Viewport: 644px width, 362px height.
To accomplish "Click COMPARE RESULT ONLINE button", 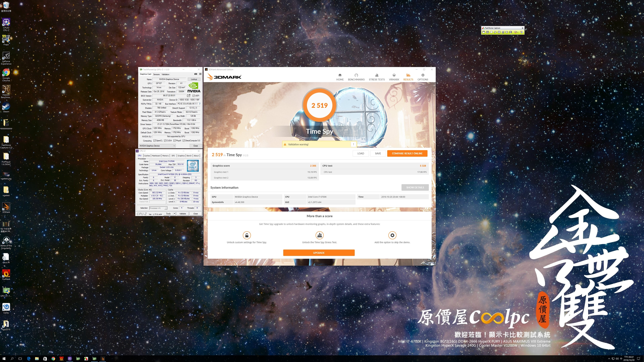I will 407,153.
